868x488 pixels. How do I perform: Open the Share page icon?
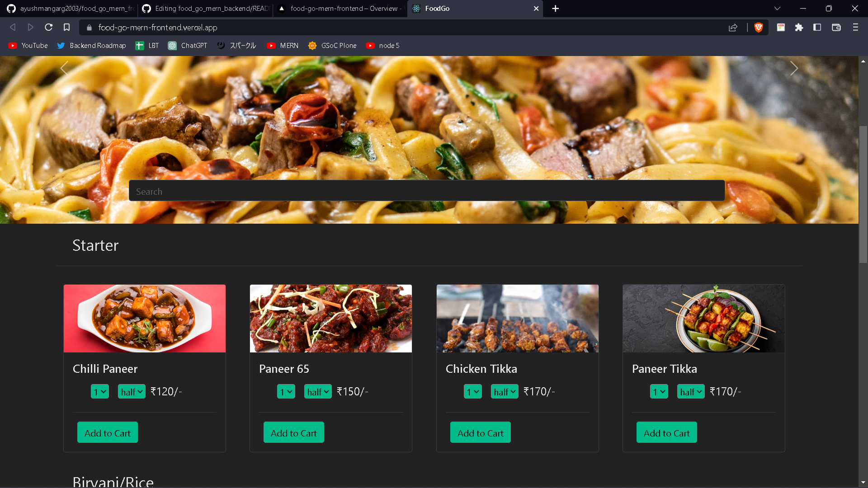pyautogui.click(x=733, y=28)
